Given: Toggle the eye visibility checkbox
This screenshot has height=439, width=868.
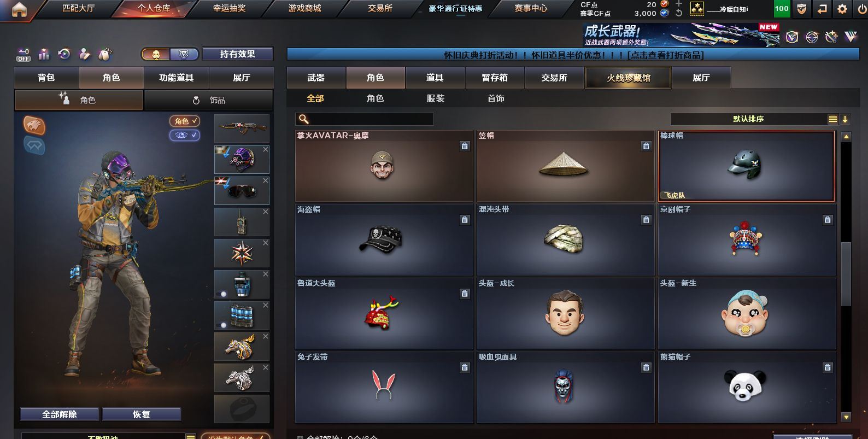Looking at the screenshot, I should pos(185,135).
